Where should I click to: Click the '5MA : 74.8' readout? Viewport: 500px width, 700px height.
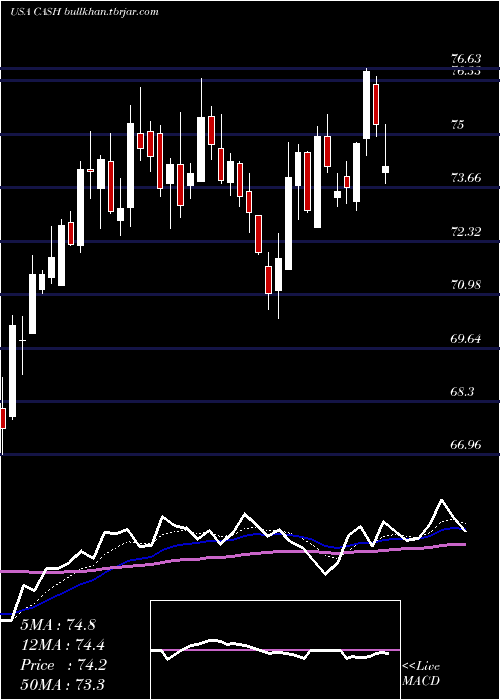58,625
